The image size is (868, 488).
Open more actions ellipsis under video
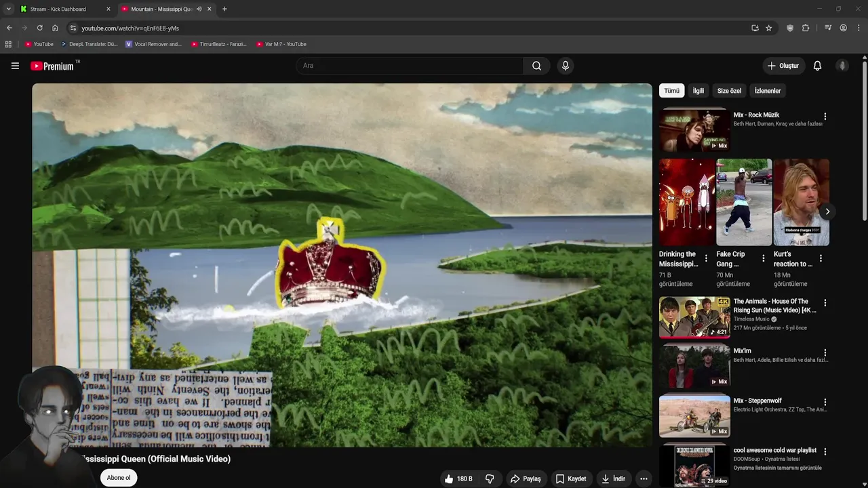point(644,479)
